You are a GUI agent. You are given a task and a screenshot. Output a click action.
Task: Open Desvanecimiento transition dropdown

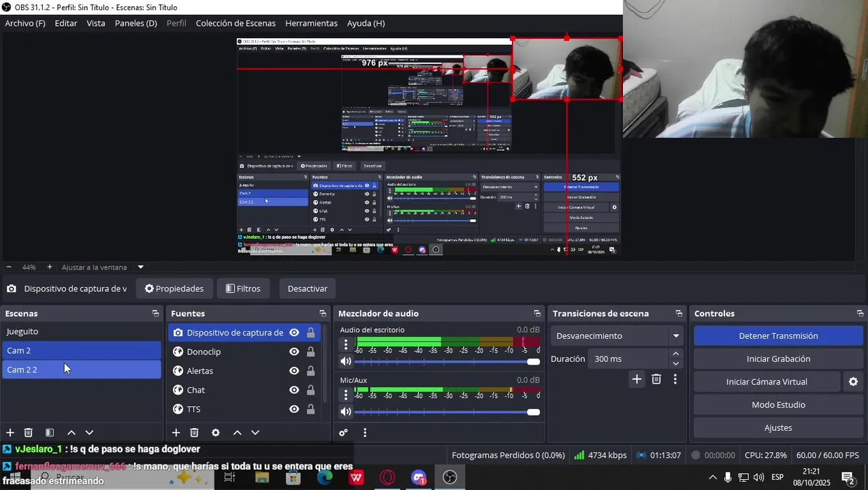(617, 336)
